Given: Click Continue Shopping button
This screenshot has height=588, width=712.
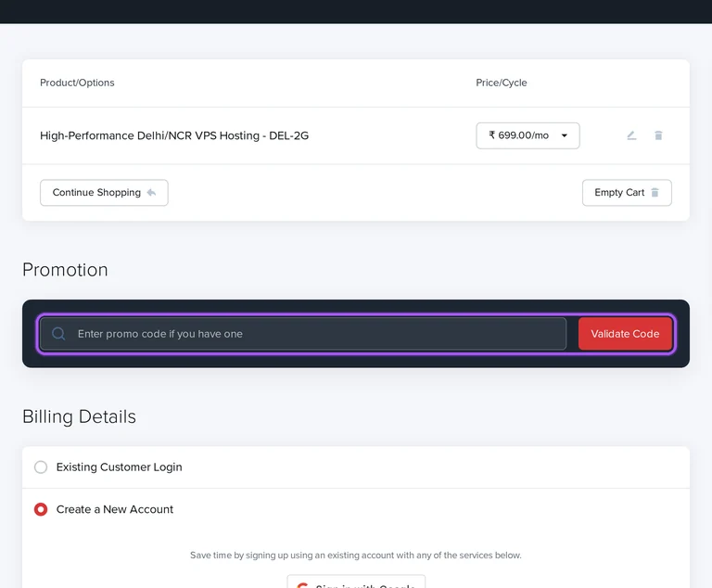Looking at the screenshot, I should (x=104, y=193).
